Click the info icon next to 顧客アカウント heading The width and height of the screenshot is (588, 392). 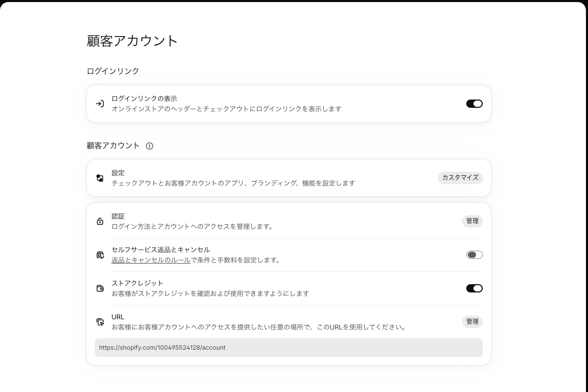click(150, 146)
